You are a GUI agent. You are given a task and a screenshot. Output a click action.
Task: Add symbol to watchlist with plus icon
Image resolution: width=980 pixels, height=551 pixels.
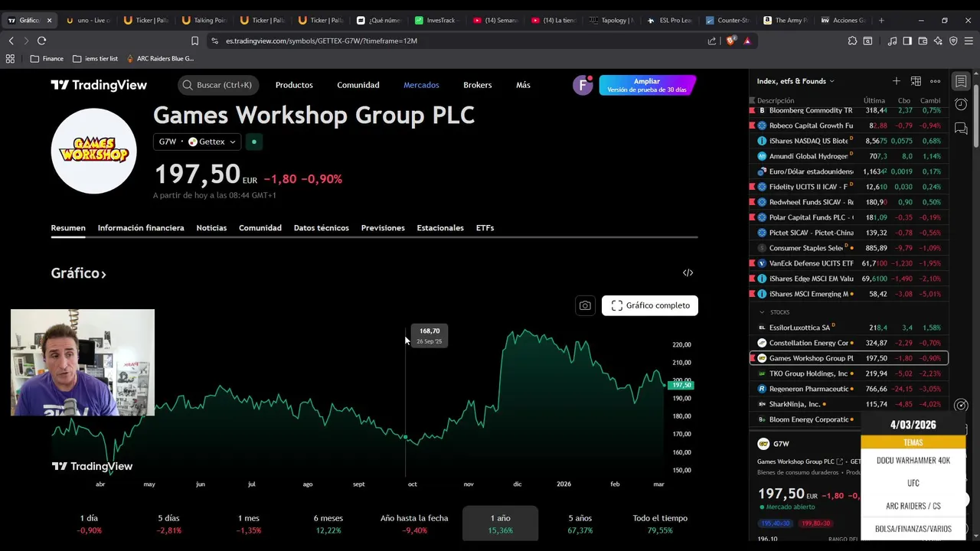(x=896, y=81)
